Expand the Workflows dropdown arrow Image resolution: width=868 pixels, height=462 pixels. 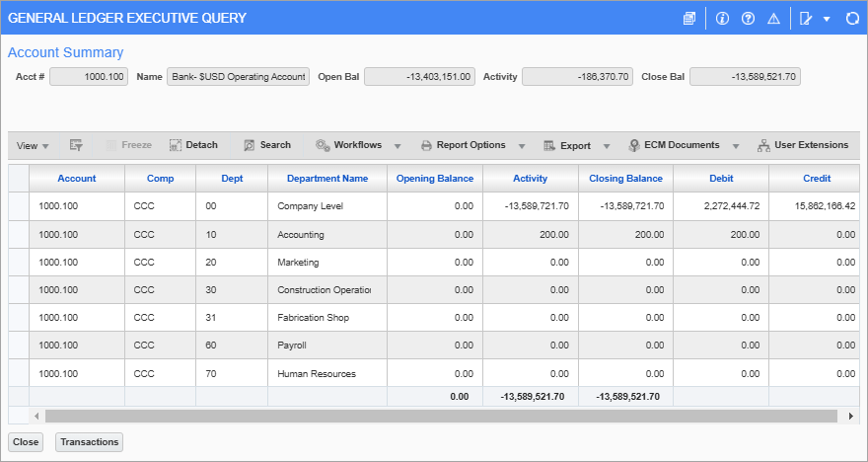(x=398, y=146)
